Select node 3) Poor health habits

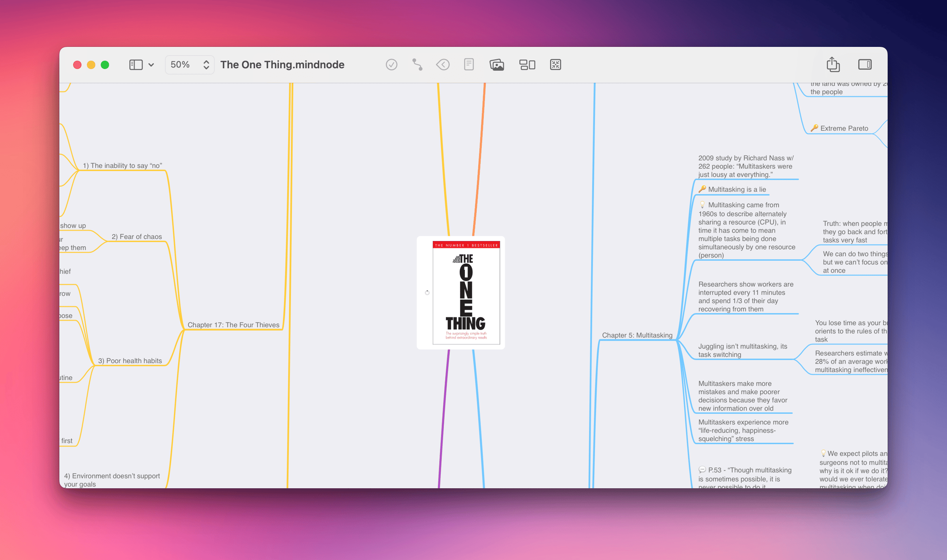click(130, 361)
